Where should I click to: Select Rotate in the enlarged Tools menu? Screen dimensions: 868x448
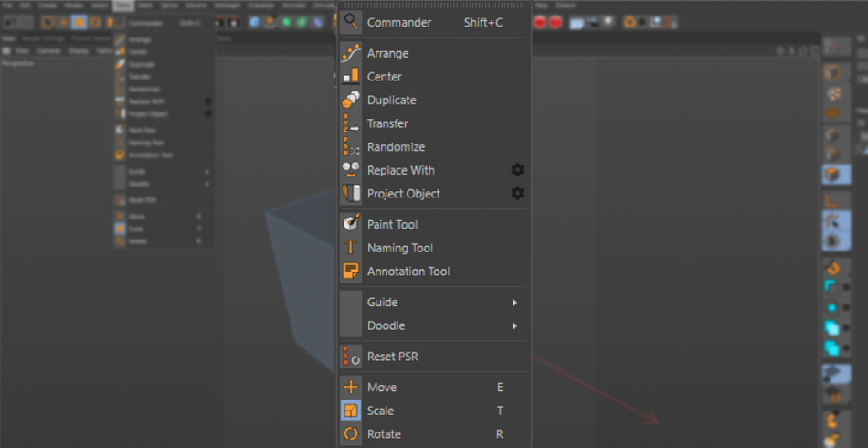435,433
